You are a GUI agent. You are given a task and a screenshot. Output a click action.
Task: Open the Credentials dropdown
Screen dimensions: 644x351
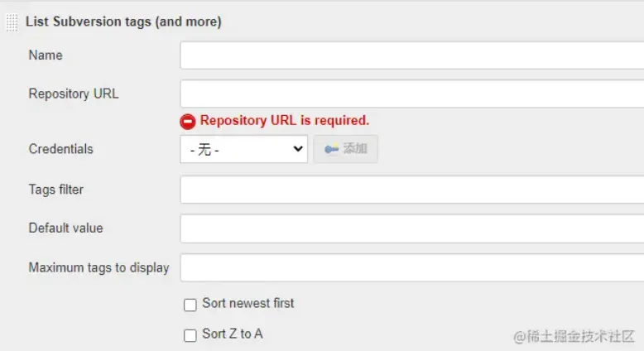tap(244, 149)
